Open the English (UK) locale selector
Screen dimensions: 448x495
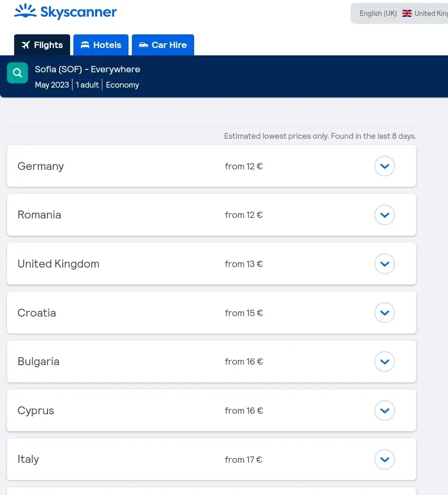378,14
